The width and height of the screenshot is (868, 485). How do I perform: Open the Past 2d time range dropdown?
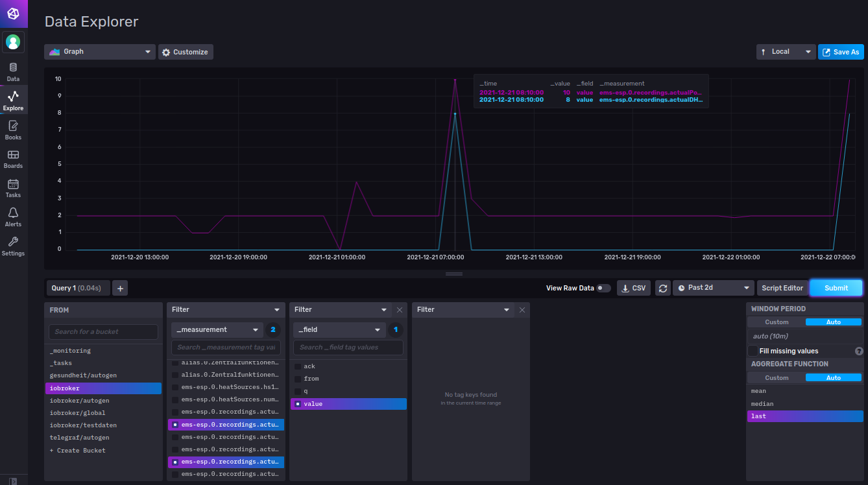(x=714, y=288)
